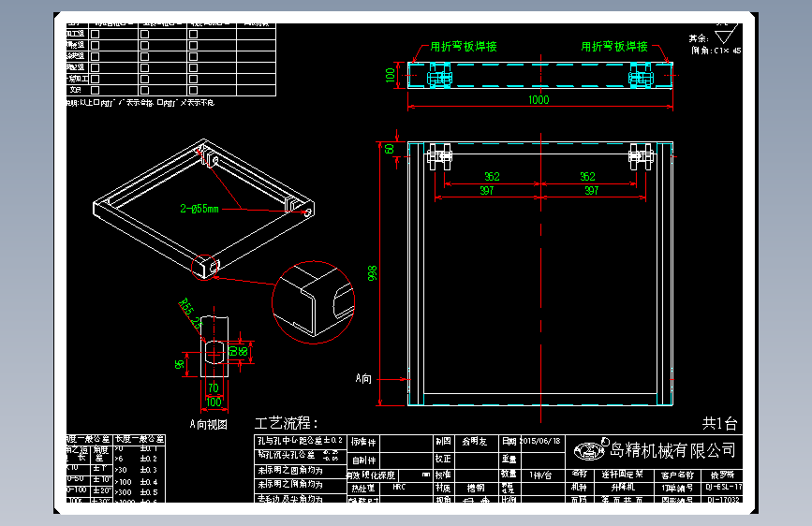Click the customer value '俄罗斯'
The width and height of the screenshot is (812, 526).
click(722, 475)
